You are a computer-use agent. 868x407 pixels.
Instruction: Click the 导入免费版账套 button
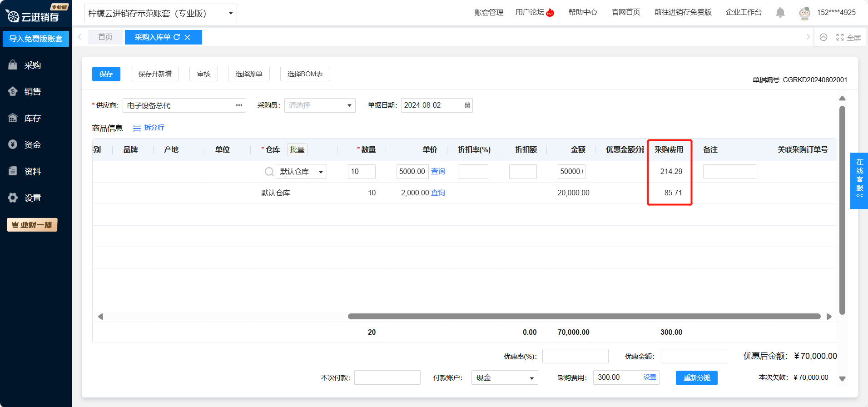pyautogui.click(x=36, y=39)
